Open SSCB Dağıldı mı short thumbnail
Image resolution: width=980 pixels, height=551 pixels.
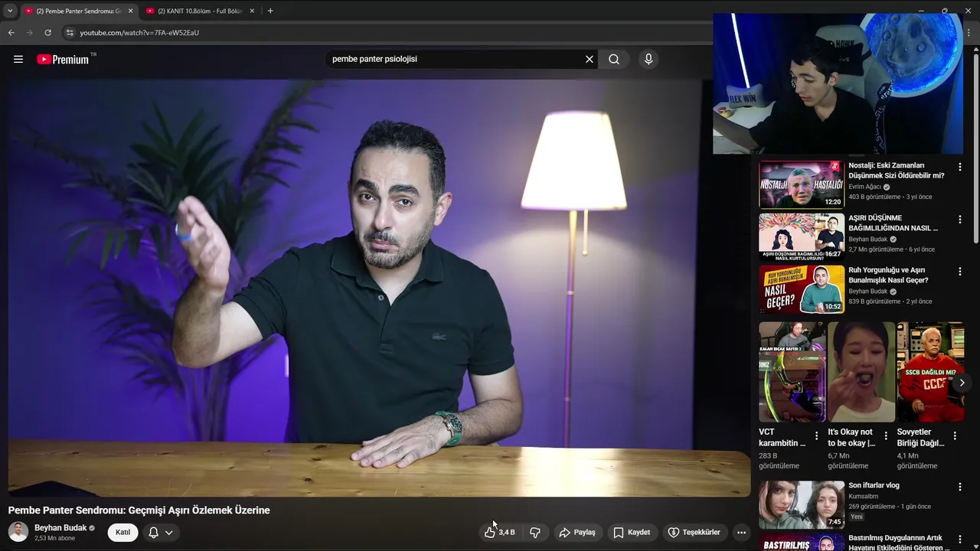(x=930, y=372)
